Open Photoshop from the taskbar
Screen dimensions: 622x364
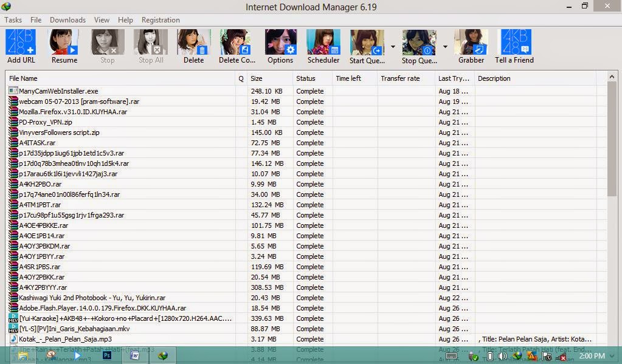point(107,355)
